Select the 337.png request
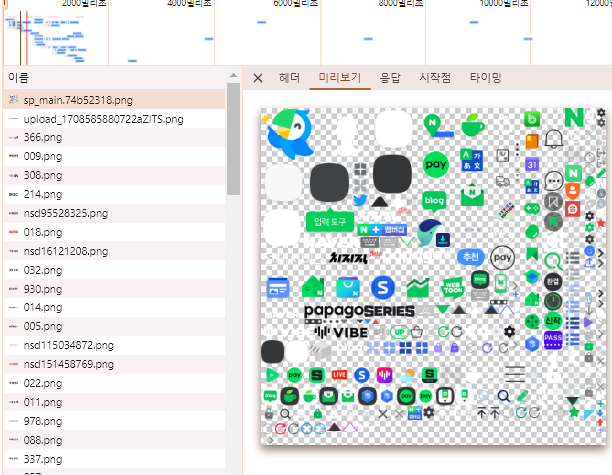Image resolution: width=612 pixels, height=475 pixels. point(114,459)
